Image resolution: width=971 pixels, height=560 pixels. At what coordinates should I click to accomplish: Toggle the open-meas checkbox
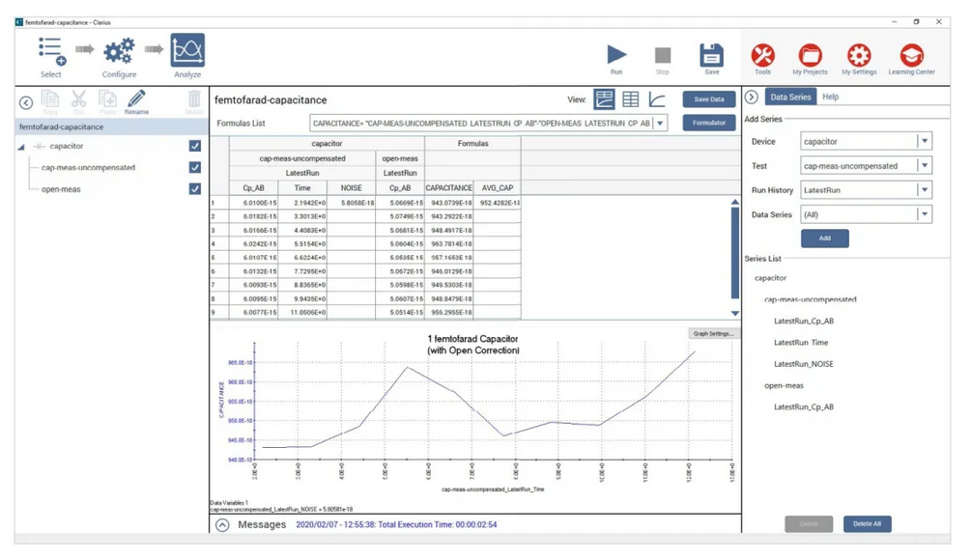click(x=195, y=189)
